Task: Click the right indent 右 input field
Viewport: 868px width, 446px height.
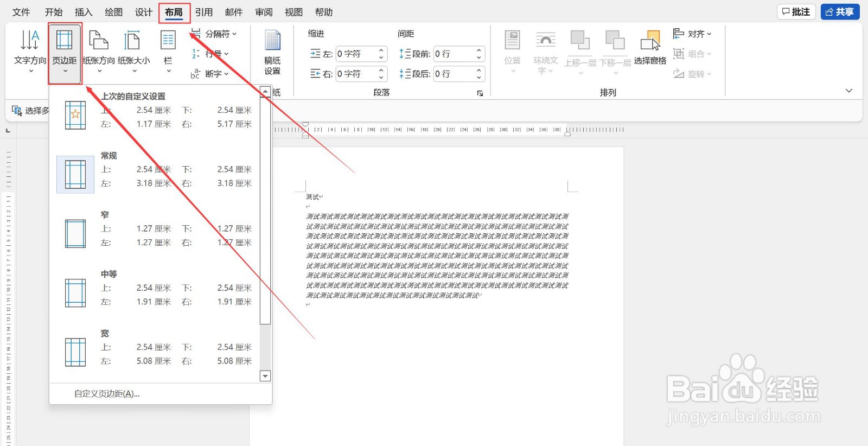Action: [x=356, y=74]
